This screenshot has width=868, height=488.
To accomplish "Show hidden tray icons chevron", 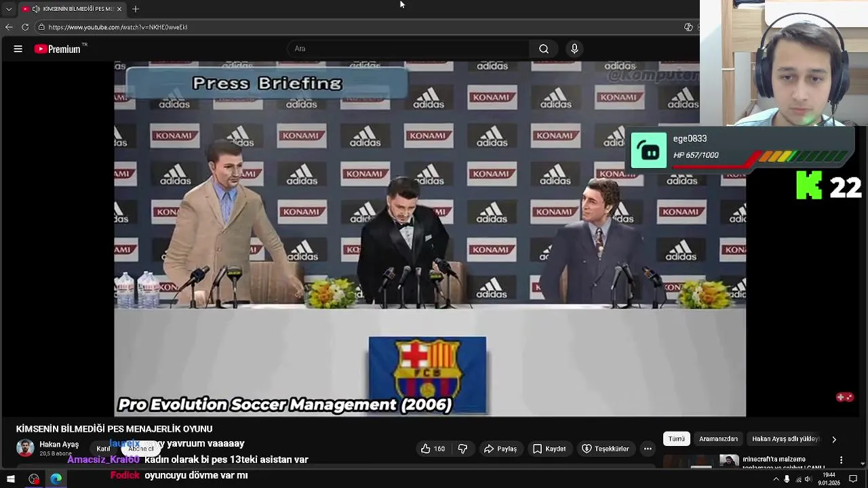I will click(776, 479).
